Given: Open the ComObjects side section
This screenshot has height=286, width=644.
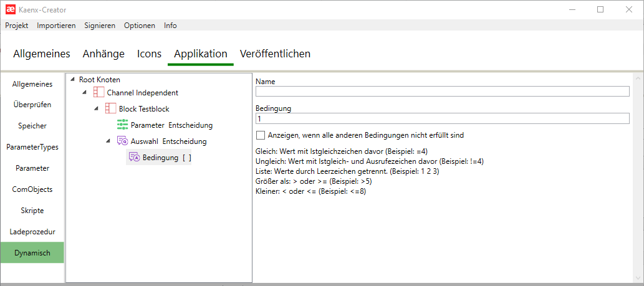Looking at the screenshot, I should tap(32, 189).
